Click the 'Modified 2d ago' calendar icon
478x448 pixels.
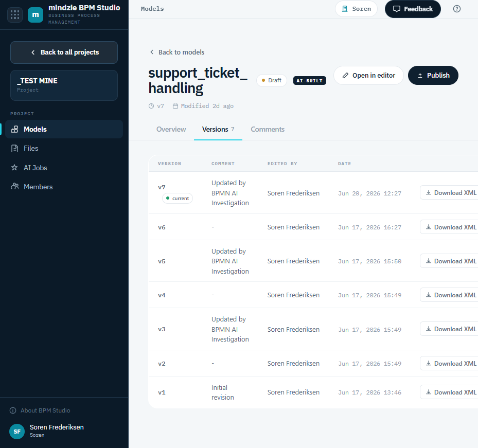[175, 106]
